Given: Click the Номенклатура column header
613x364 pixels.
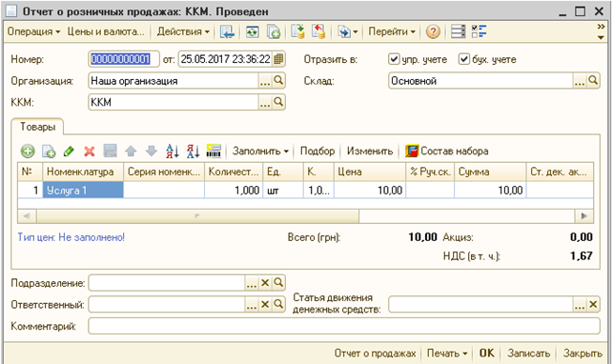Looking at the screenshot, I should pyautogui.click(x=83, y=172).
